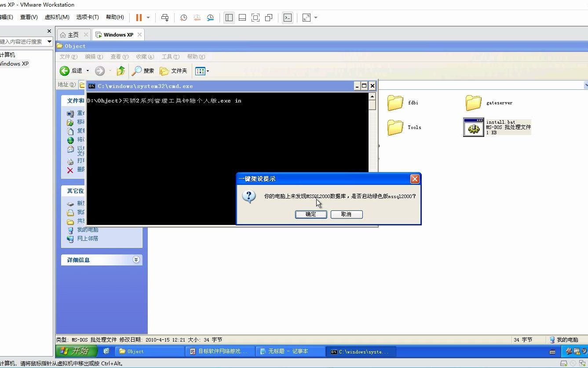
Task: Take a snapshot of the virtual machine
Action: [183, 18]
